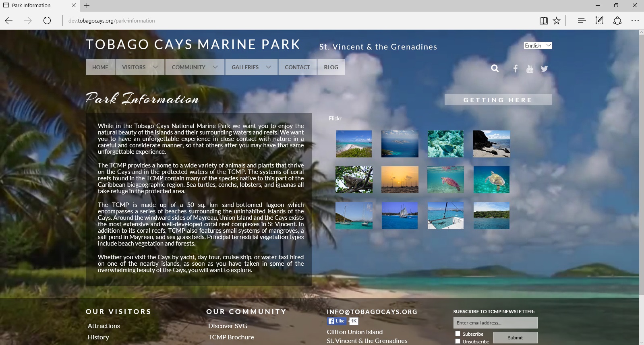The image size is (644, 345).
Task: Expand the Visitors menu chevron
Action: [155, 67]
